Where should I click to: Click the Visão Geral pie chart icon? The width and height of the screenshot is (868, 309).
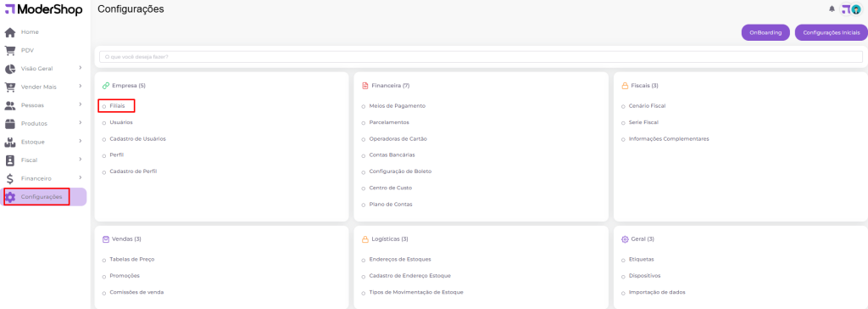click(x=10, y=69)
